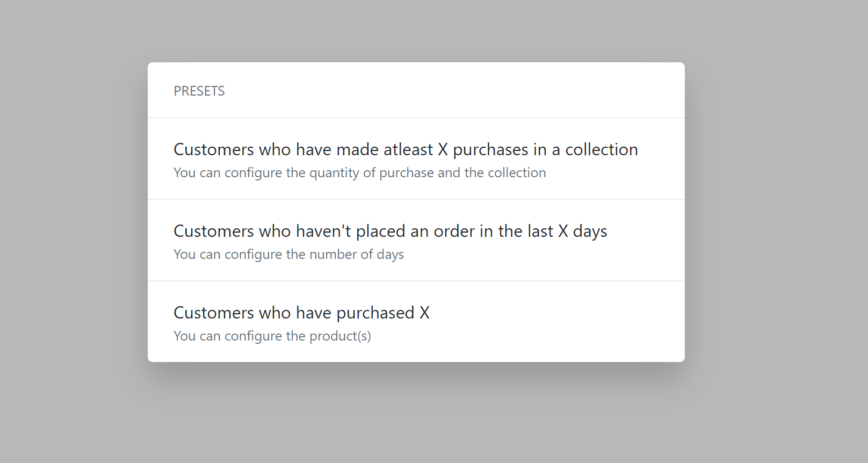Choose preset for customers who haven't placed an order

[416, 241]
